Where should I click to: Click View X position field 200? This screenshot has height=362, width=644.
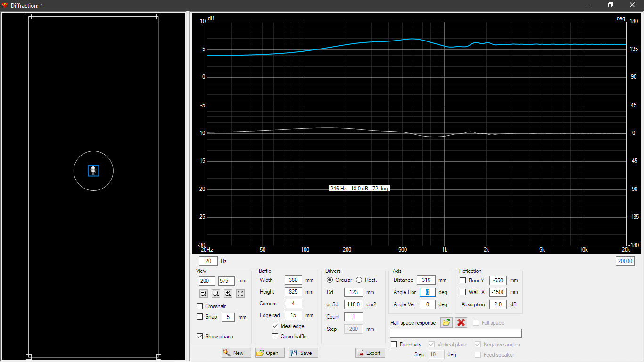click(x=207, y=281)
